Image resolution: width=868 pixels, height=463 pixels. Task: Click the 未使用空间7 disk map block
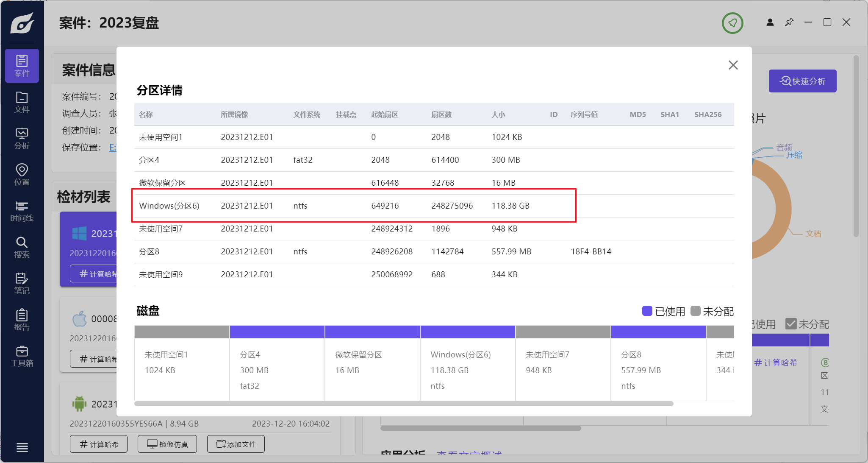point(563,363)
